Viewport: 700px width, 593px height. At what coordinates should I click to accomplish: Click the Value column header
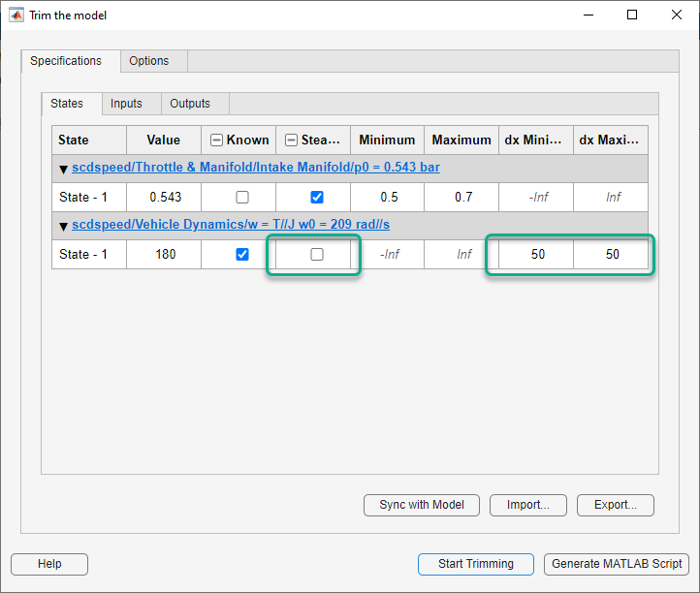click(x=164, y=140)
